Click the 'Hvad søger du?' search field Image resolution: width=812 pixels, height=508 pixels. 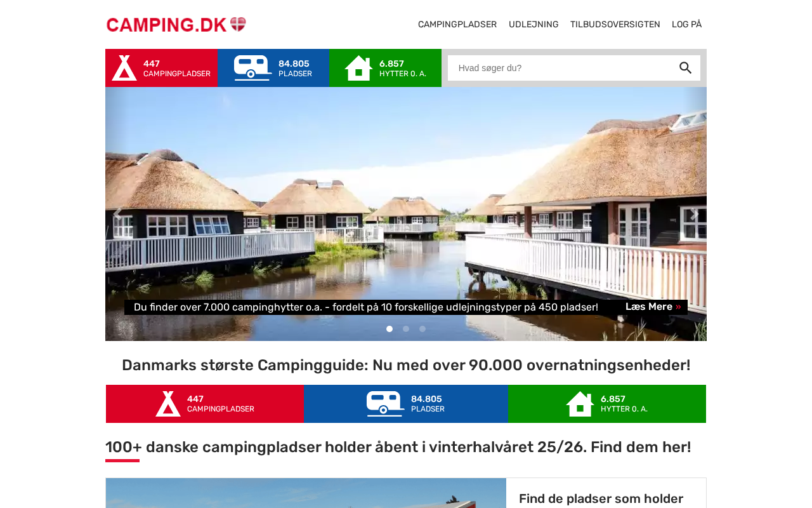[x=561, y=68]
